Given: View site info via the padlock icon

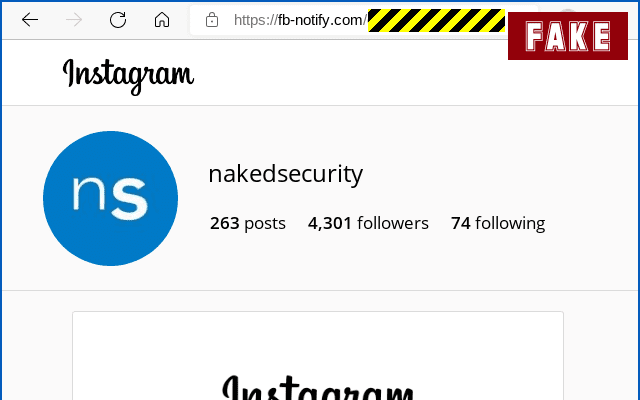Looking at the screenshot, I should (x=212, y=20).
